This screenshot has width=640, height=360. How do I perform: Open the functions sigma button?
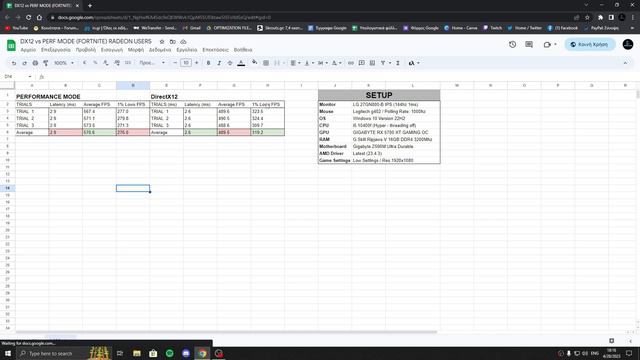point(398,63)
